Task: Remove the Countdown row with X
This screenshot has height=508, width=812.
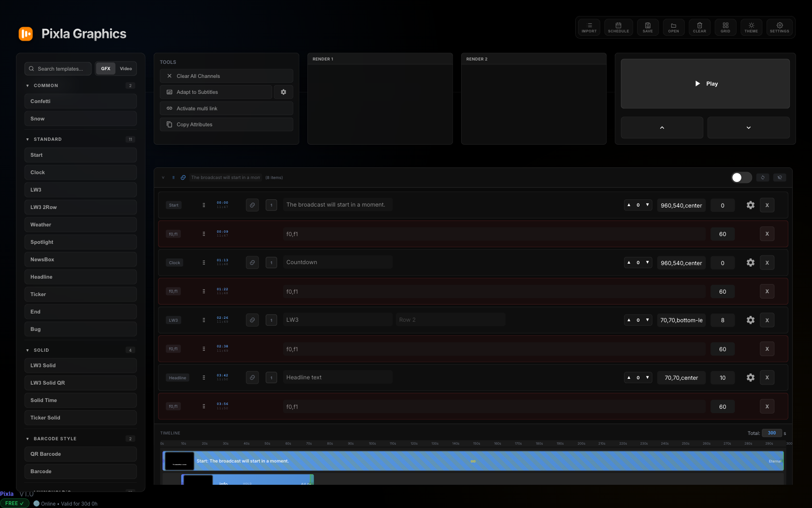Action: click(767, 263)
